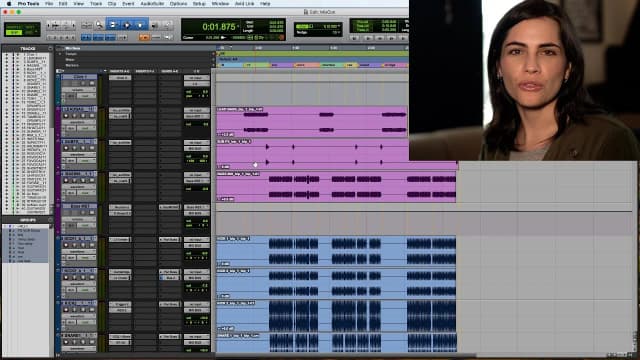This screenshot has height=360, width=640.
Task: Open the Track menu
Action: click(x=96, y=4)
